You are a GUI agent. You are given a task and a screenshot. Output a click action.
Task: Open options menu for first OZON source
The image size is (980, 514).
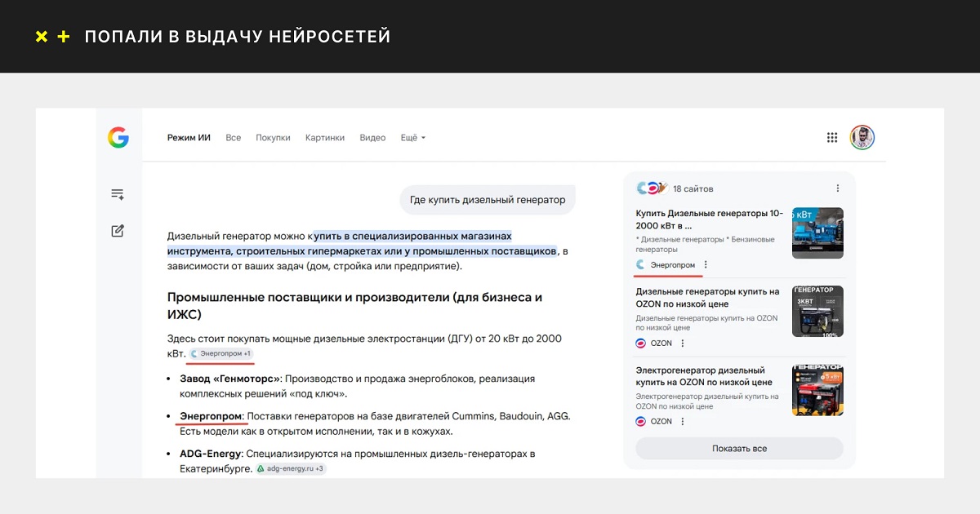pos(683,343)
